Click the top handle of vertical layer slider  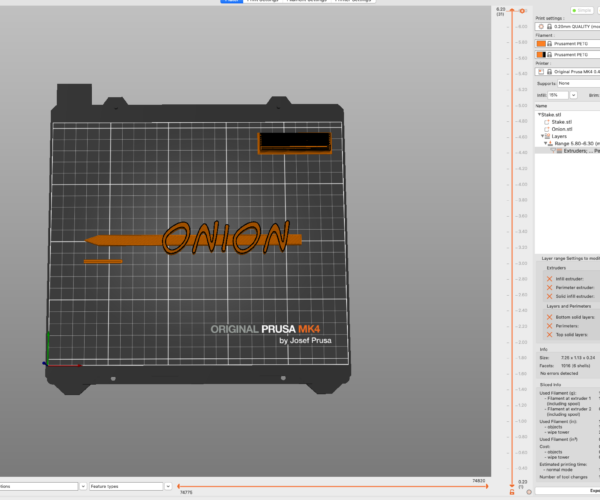512,11
